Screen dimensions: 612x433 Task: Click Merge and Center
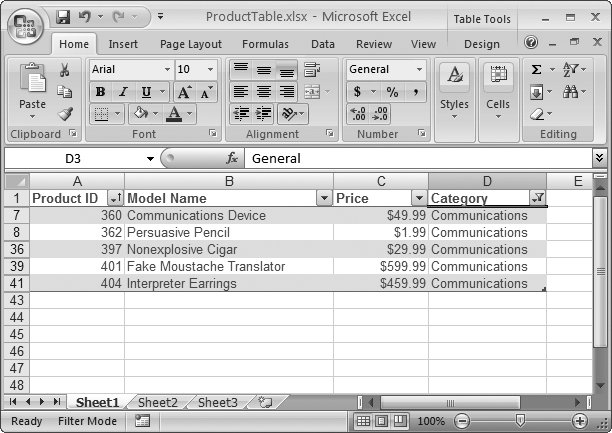point(312,92)
